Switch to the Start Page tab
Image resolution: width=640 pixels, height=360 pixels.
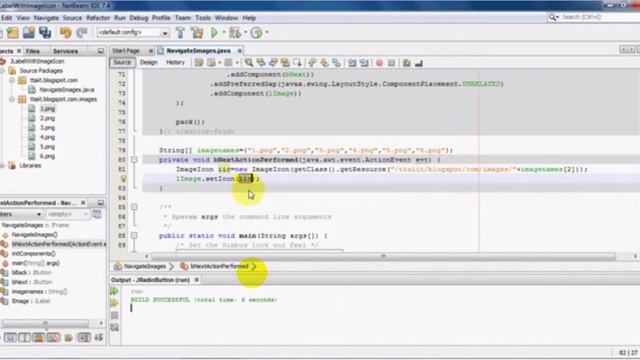tap(126, 51)
